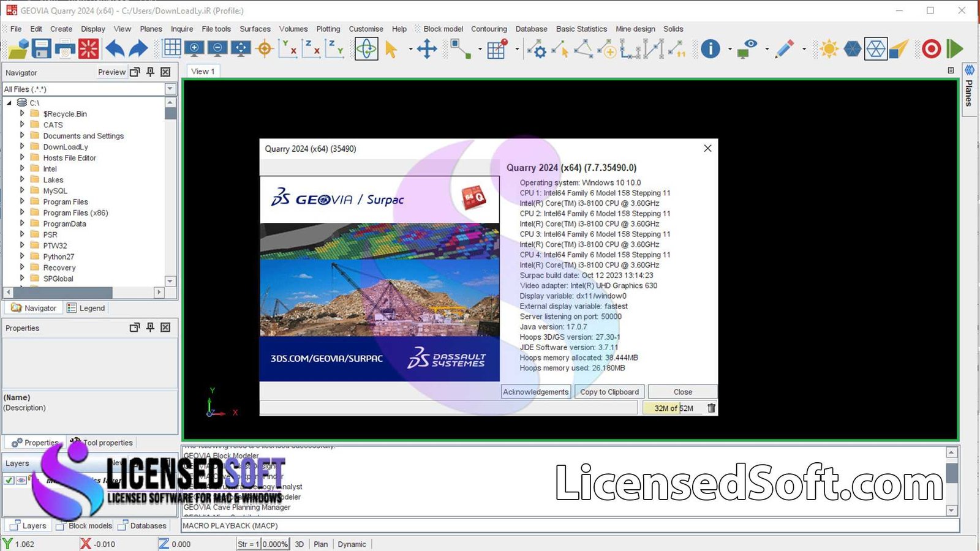The image size is (980, 551).
Task: Click the Zoom all extents icon
Action: [x=241, y=48]
